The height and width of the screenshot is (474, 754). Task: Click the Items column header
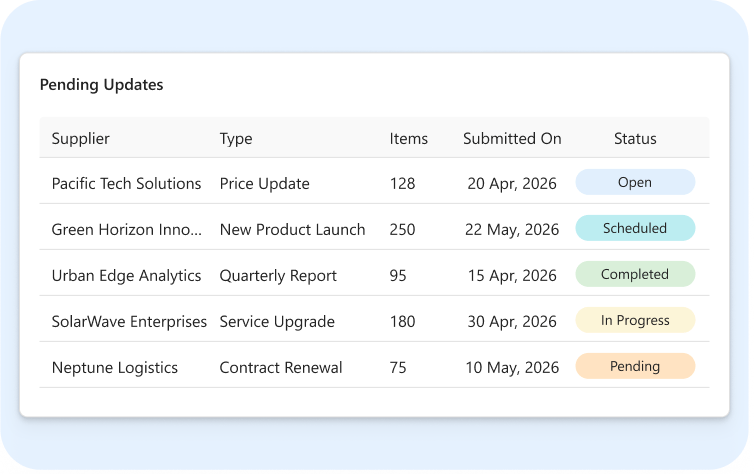click(408, 139)
